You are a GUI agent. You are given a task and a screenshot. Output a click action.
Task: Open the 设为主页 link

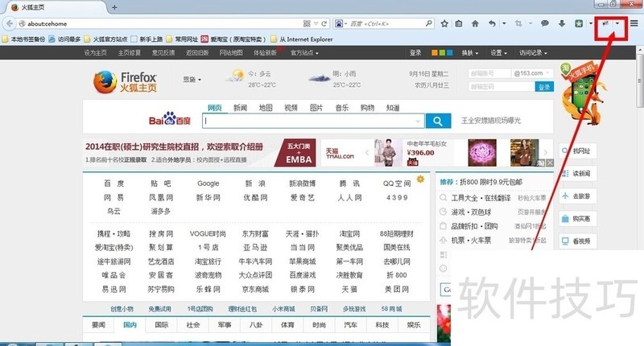95,52
